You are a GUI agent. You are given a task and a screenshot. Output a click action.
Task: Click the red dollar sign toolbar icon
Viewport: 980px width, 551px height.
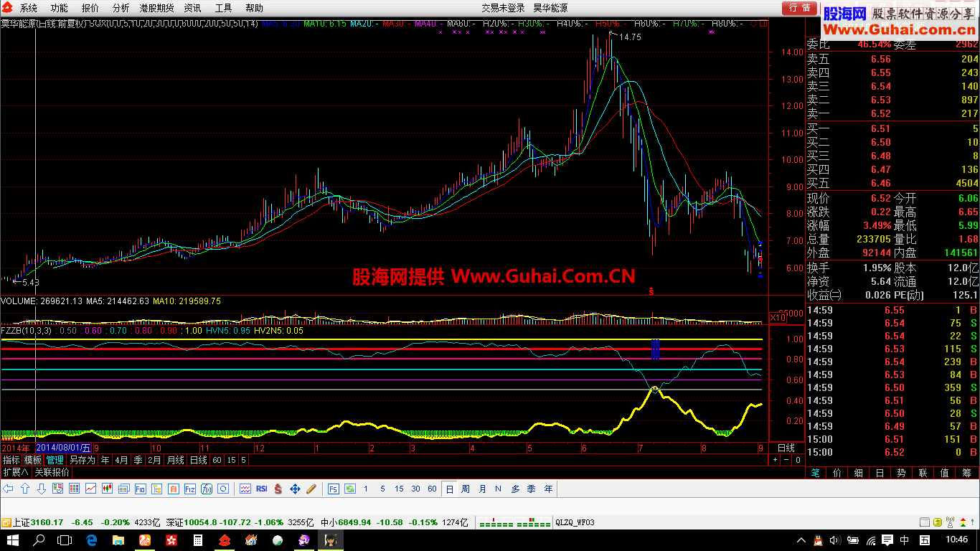point(278,489)
